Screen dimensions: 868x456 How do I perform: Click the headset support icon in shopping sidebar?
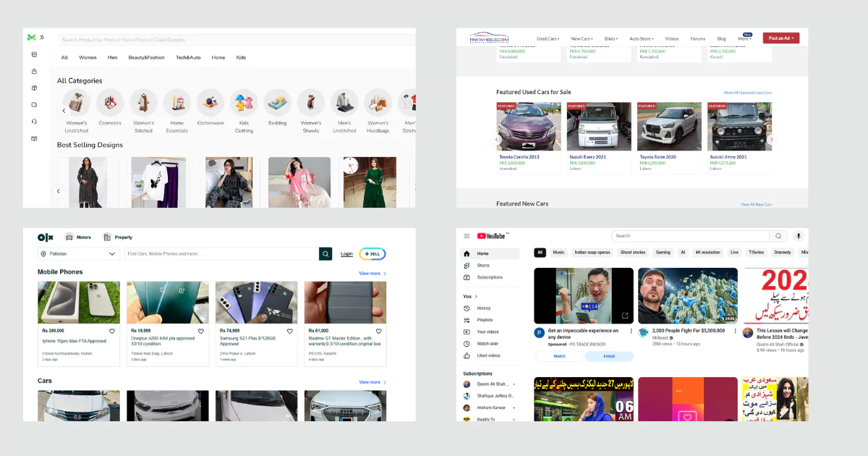(x=34, y=122)
